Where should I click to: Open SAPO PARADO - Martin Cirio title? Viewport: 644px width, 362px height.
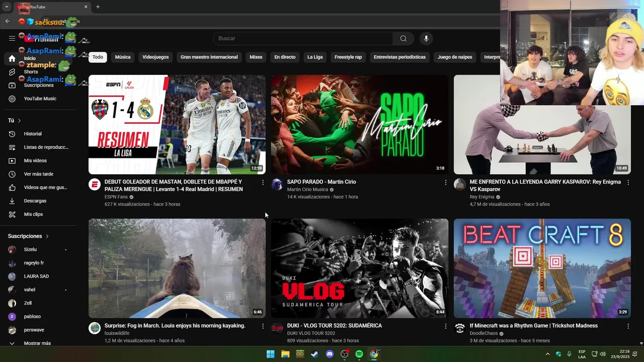point(321,182)
